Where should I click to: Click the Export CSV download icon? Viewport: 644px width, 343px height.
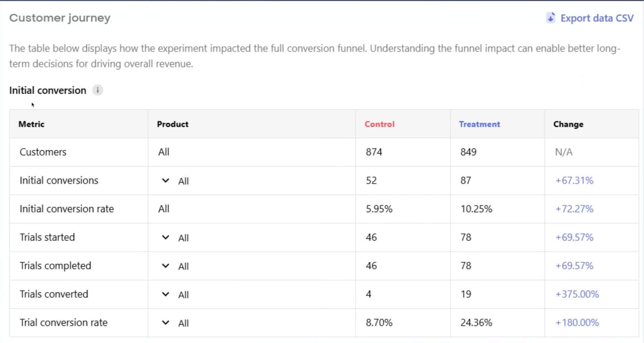click(551, 18)
